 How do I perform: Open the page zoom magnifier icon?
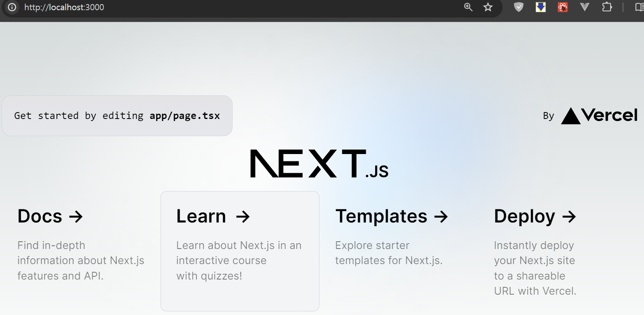[x=468, y=7]
